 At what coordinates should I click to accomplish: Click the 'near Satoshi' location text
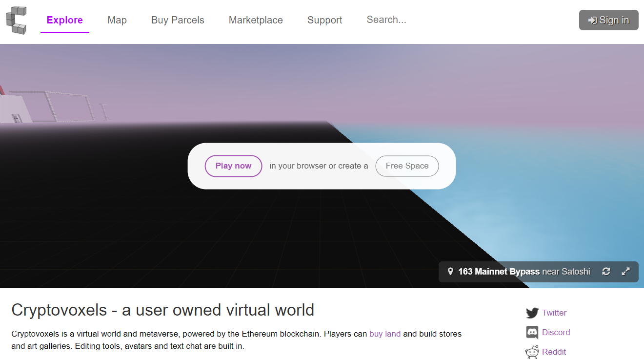[x=566, y=272]
